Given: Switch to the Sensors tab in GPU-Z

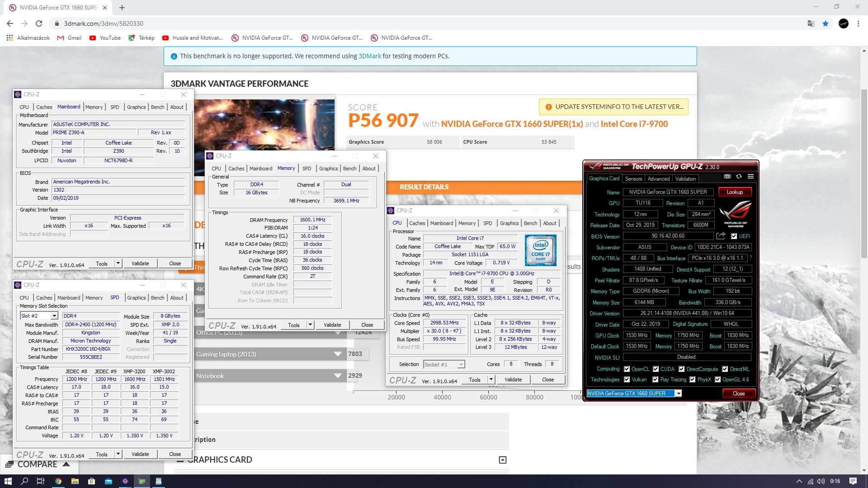Looking at the screenshot, I should 633,179.
